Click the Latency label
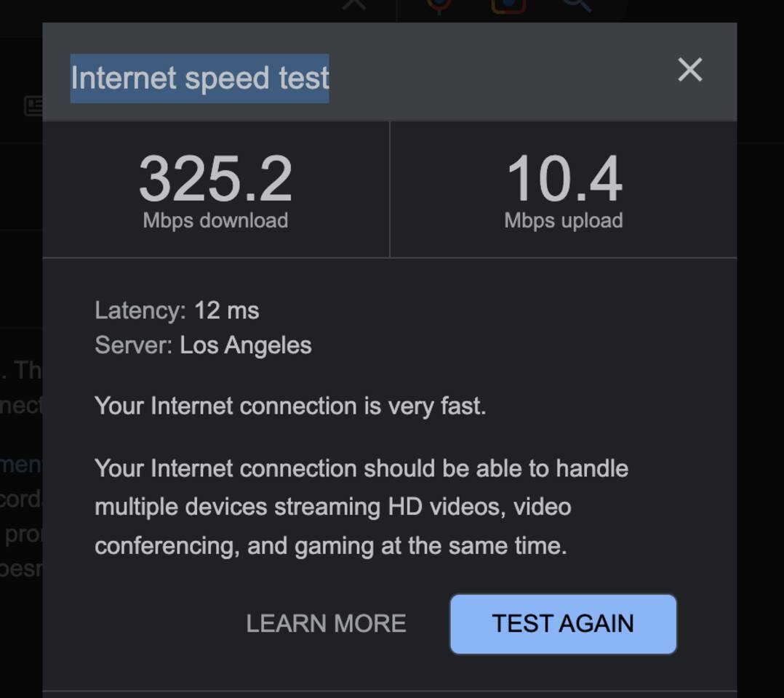The image size is (784, 698). click(x=140, y=310)
